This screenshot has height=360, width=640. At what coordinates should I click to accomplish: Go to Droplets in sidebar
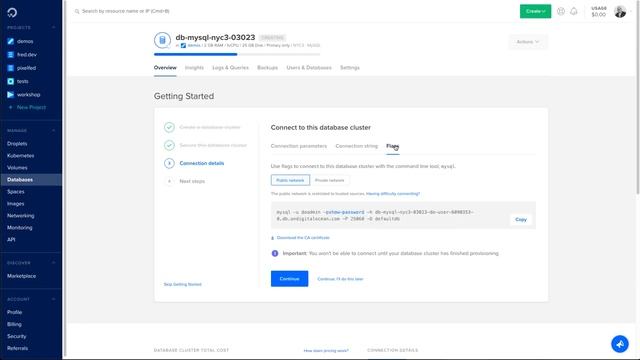pos(17,144)
